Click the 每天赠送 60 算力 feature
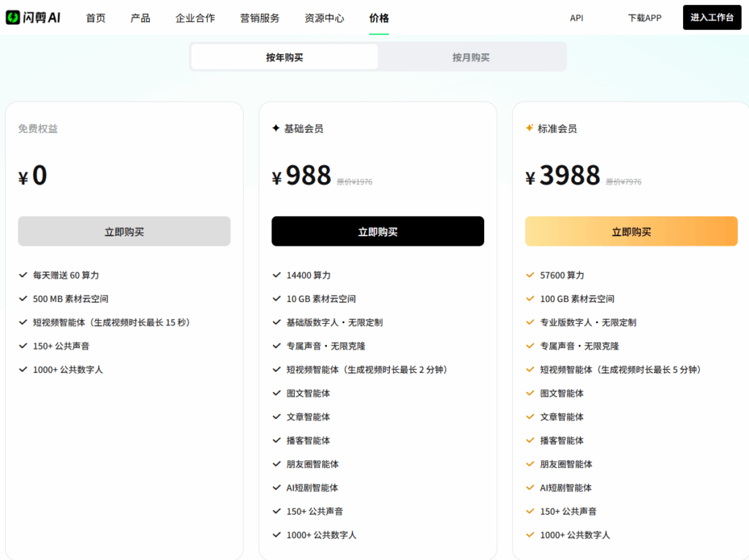749x560 pixels. click(x=66, y=275)
